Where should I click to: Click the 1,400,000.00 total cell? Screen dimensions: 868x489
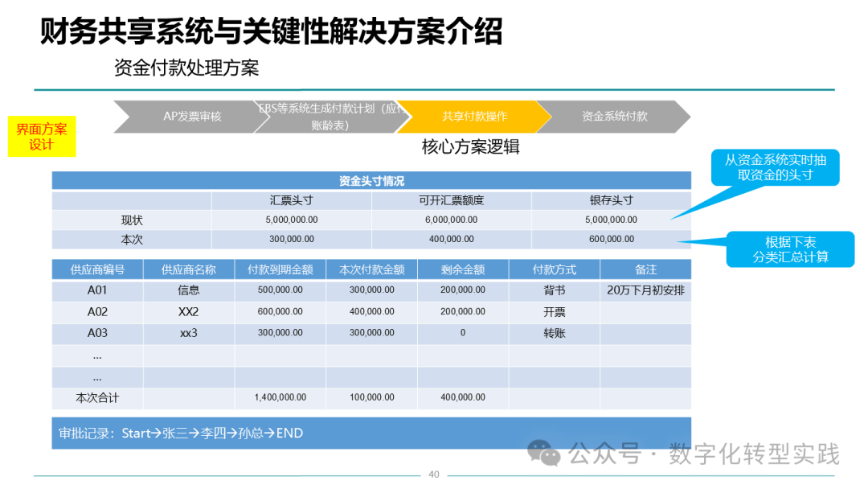coord(280,397)
